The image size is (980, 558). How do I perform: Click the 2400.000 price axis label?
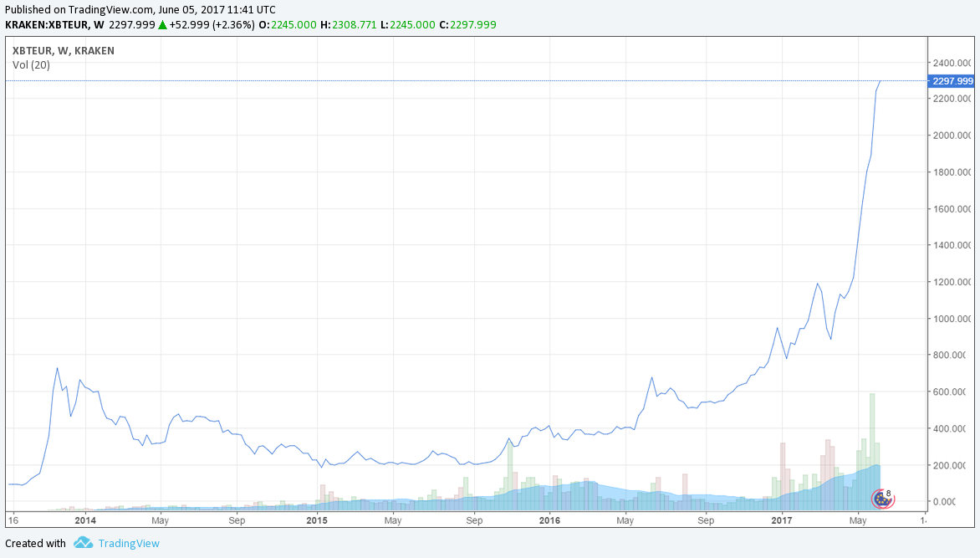(952, 63)
